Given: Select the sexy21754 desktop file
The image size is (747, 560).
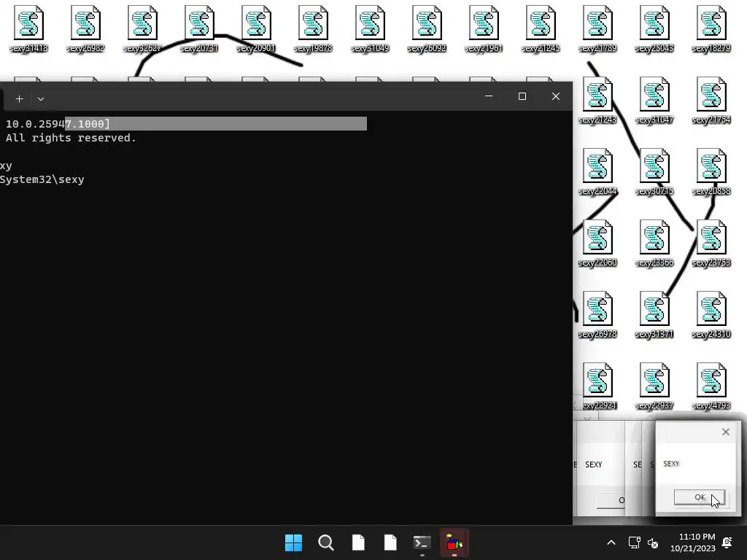Looking at the screenshot, I should click(711, 101).
